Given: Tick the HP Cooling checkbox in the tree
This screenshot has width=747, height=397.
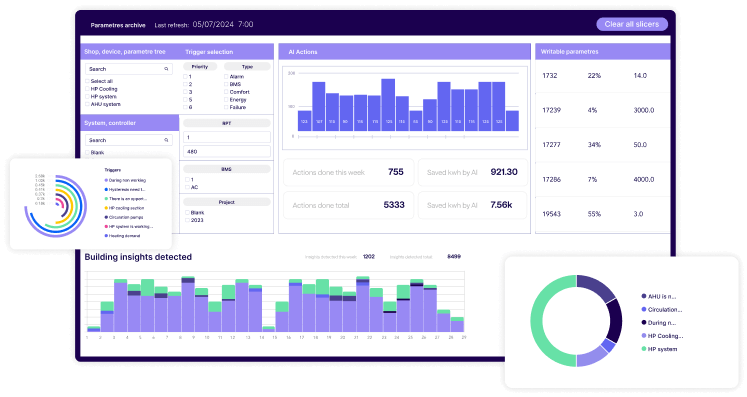Looking at the screenshot, I should pyautogui.click(x=88, y=89).
